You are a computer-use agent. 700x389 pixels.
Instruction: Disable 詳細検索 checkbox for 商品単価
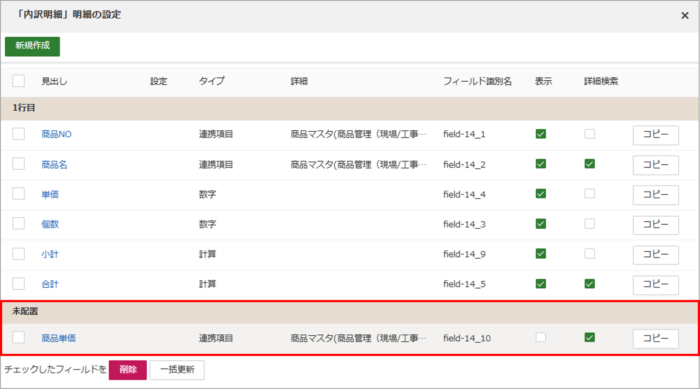pyautogui.click(x=589, y=337)
